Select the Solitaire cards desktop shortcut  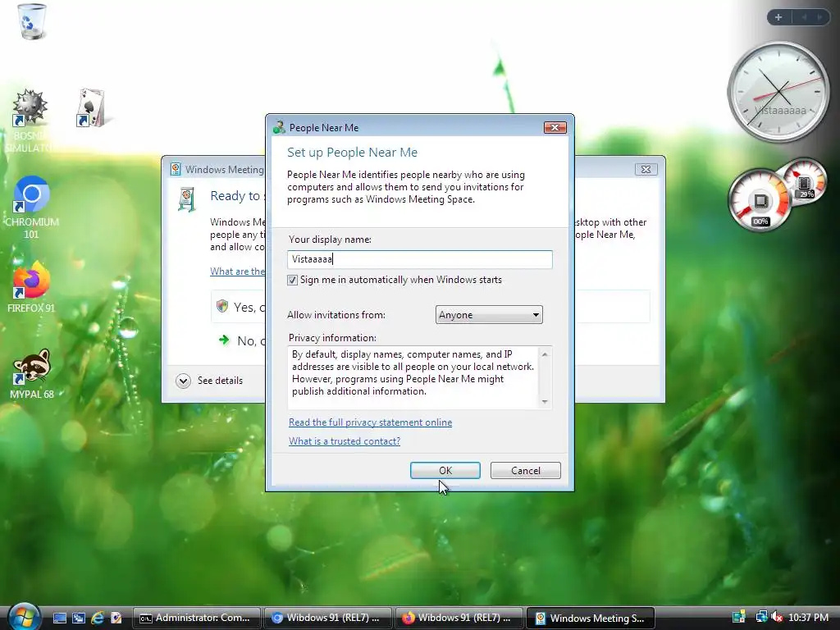[91, 107]
